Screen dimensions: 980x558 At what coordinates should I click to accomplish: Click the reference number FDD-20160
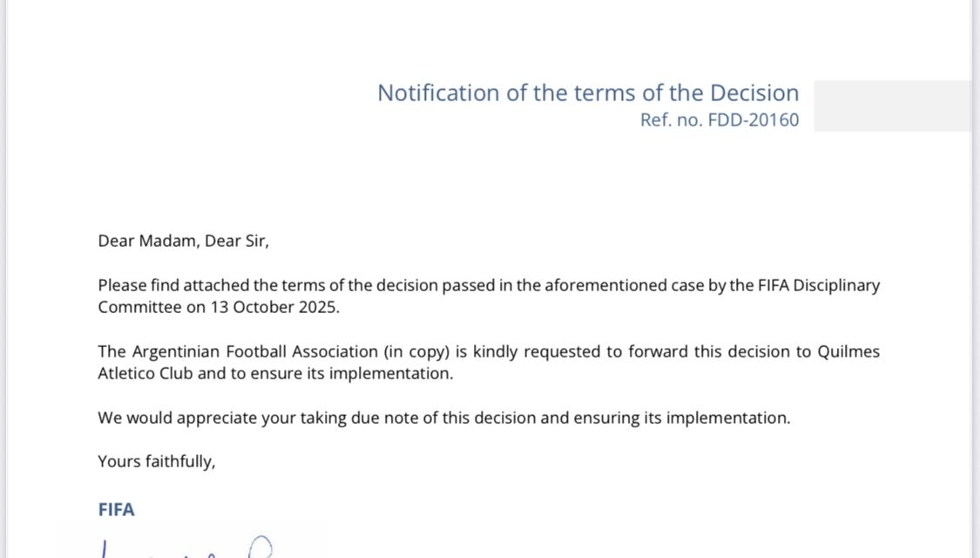tap(754, 120)
